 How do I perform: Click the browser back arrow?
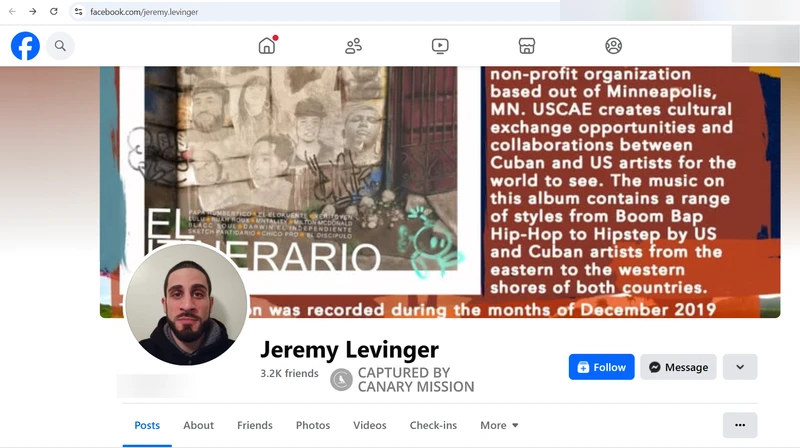coord(12,11)
